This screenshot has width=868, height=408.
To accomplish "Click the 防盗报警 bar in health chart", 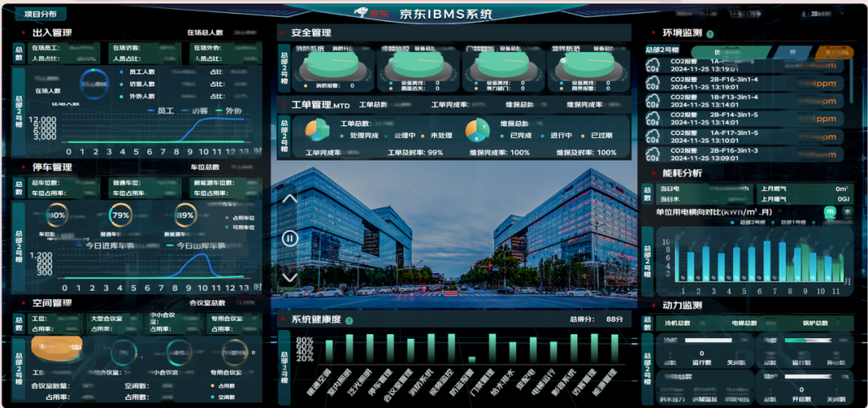I will tap(472, 359).
